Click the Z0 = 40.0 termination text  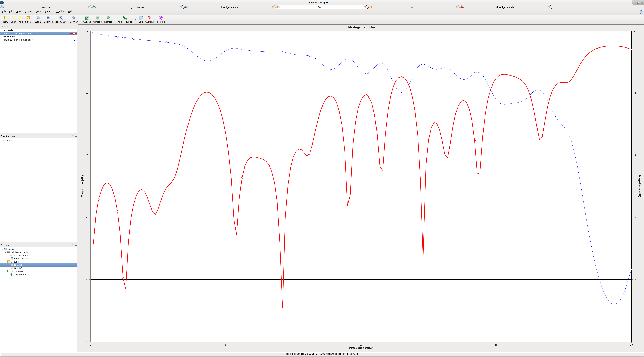(x=7, y=141)
